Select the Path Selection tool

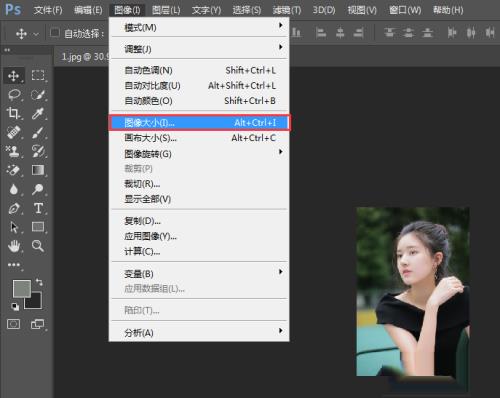click(14, 227)
